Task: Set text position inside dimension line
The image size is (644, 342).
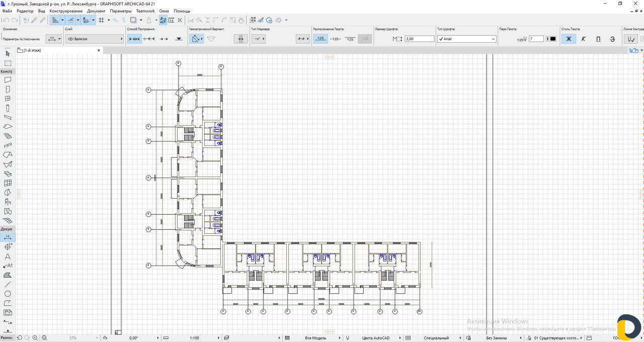Action: pos(336,39)
